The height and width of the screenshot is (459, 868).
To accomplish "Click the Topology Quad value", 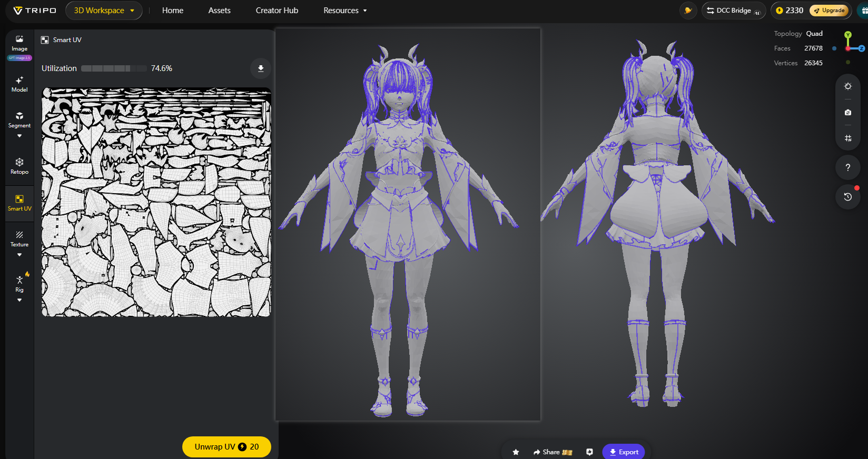I will click(x=814, y=34).
